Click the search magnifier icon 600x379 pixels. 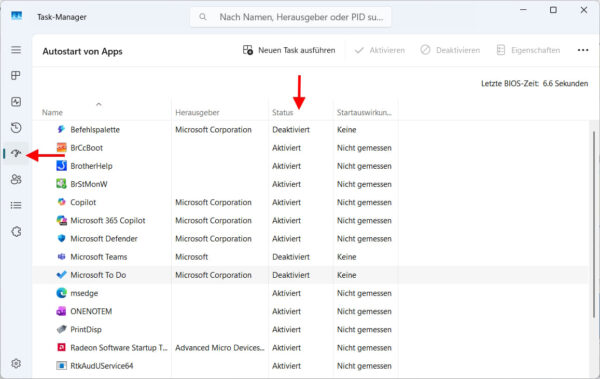(203, 17)
